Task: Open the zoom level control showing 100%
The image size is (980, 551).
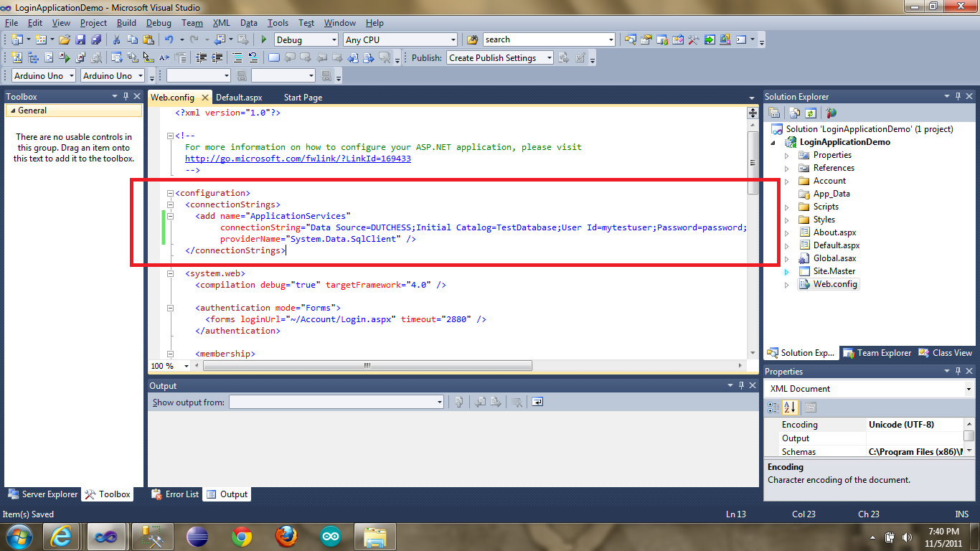Action: [169, 366]
